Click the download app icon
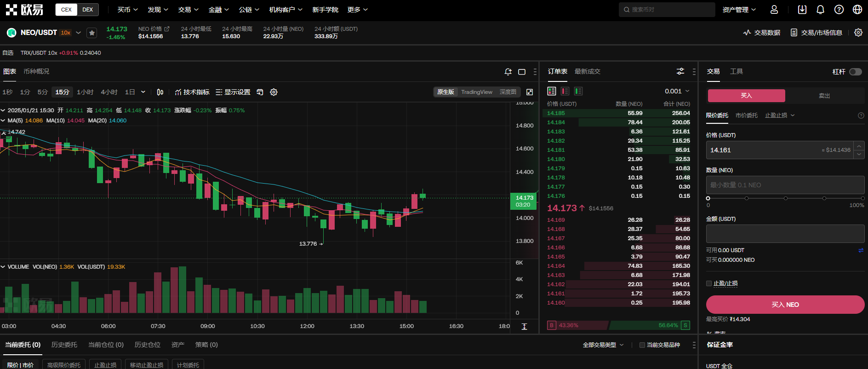 [802, 10]
